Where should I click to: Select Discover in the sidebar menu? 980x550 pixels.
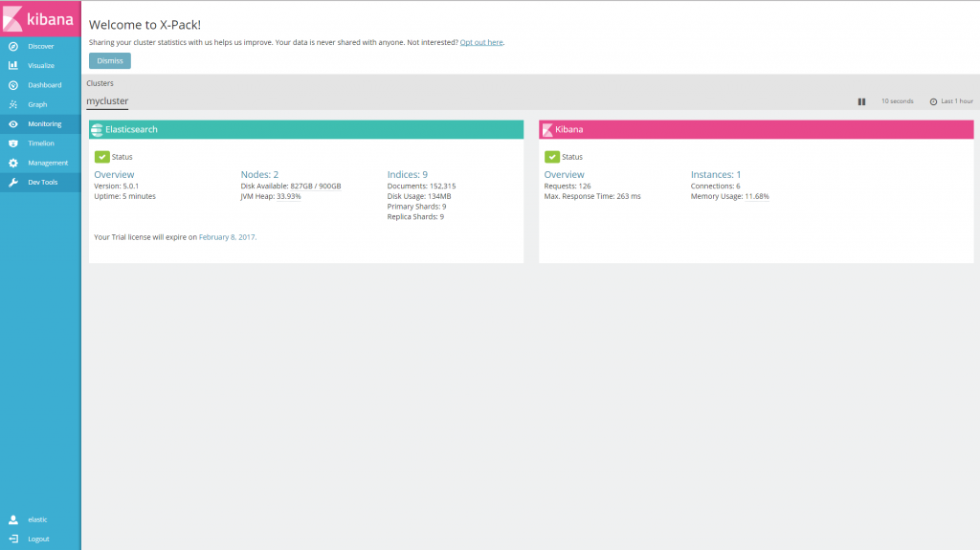[40, 46]
